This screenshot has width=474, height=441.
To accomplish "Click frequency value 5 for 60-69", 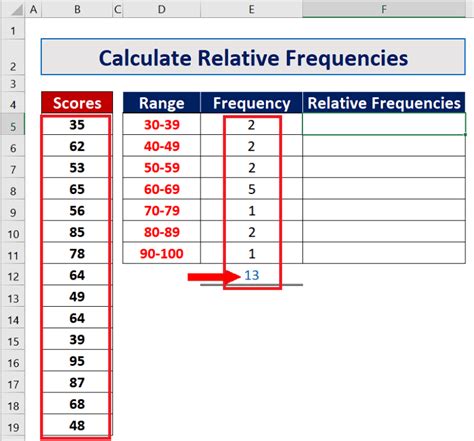I will tap(251, 189).
